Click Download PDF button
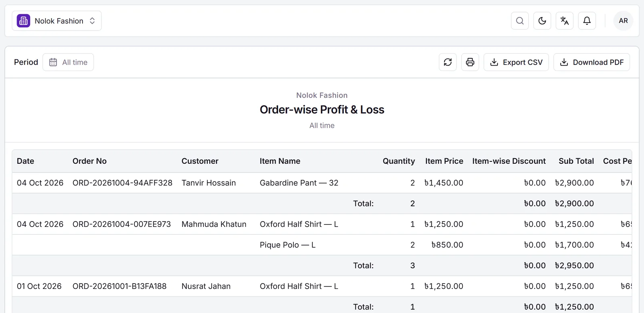This screenshot has width=644, height=313. pos(592,62)
